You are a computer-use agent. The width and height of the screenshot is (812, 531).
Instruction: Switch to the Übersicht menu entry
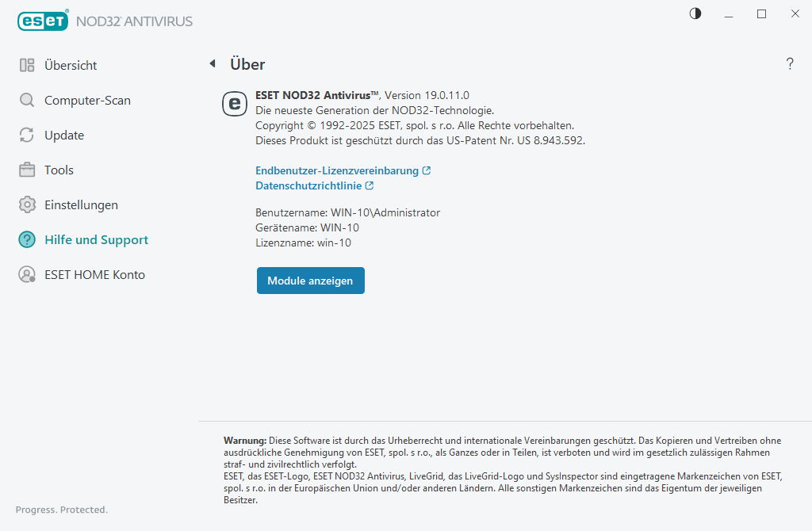point(71,65)
